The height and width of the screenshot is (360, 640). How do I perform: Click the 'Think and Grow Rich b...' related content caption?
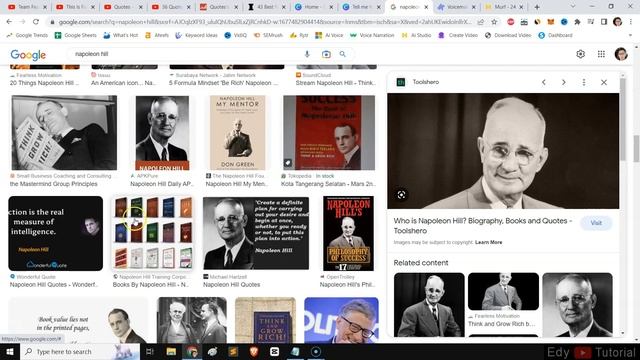(502, 324)
